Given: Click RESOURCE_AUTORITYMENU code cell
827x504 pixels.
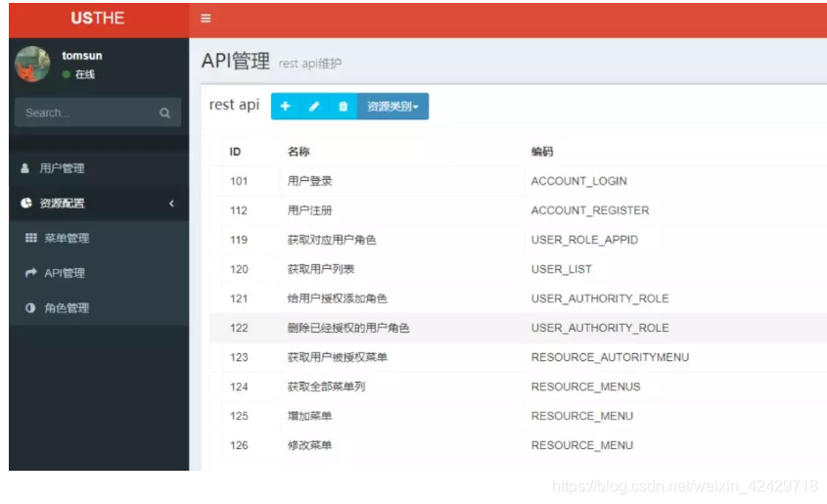Looking at the screenshot, I should pyautogui.click(x=611, y=357).
